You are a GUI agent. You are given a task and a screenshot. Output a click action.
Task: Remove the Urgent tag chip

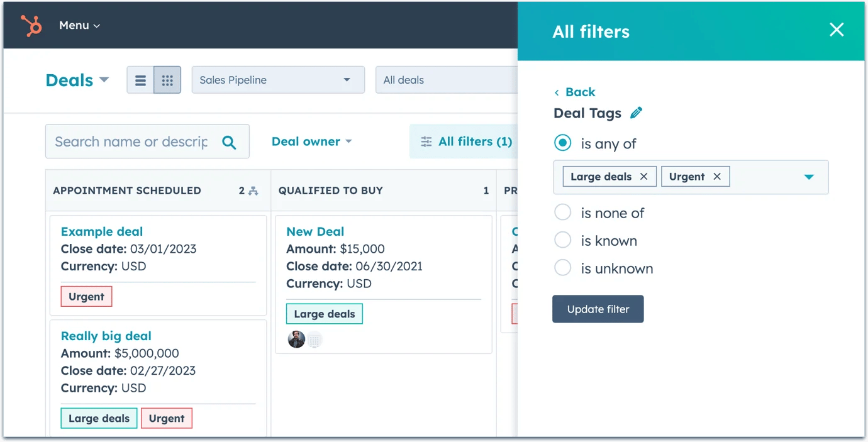click(x=716, y=177)
